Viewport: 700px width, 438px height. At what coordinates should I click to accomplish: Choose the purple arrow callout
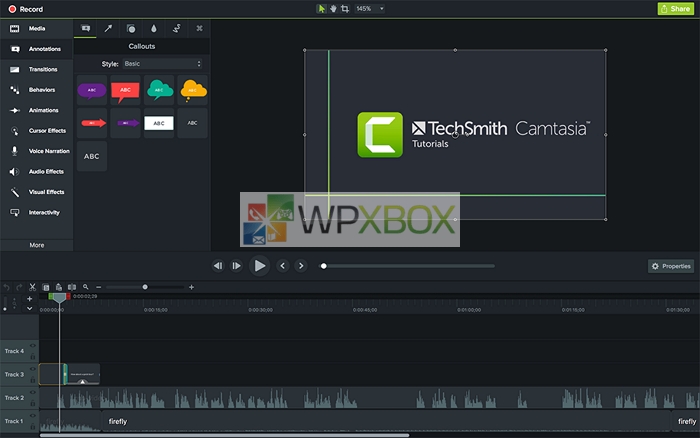pos(125,123)
